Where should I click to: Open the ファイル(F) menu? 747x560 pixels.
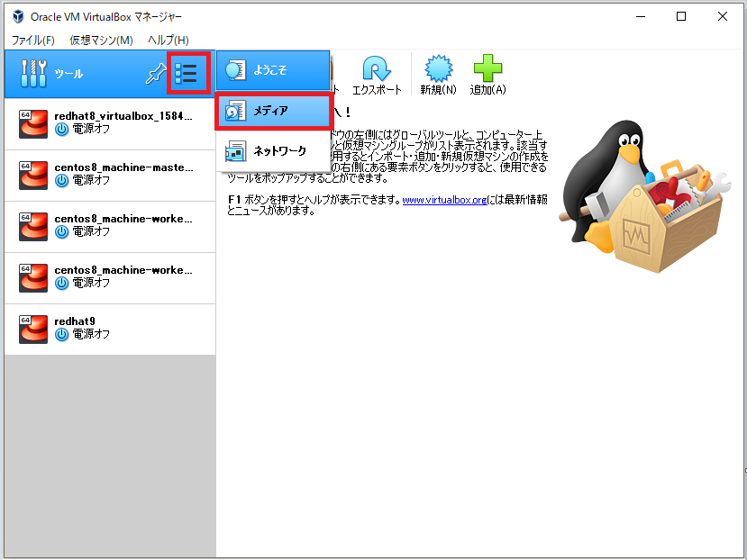(x=32, y=40)
